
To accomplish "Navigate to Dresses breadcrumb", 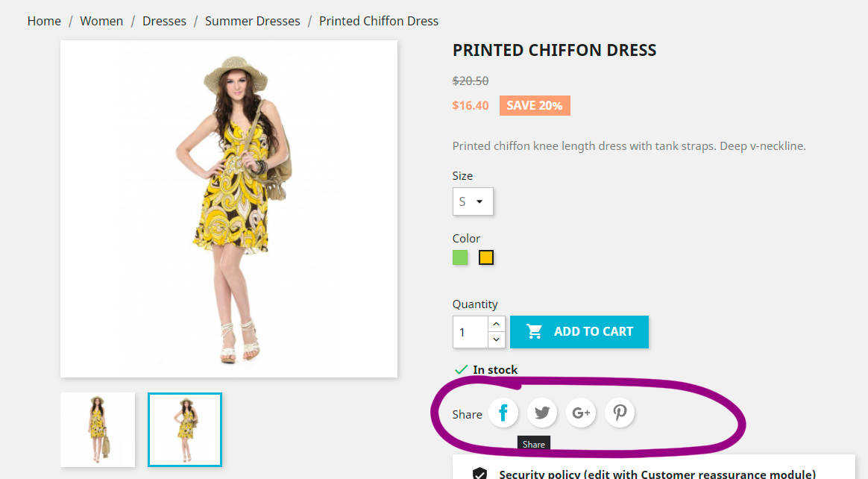I will 164,21.
